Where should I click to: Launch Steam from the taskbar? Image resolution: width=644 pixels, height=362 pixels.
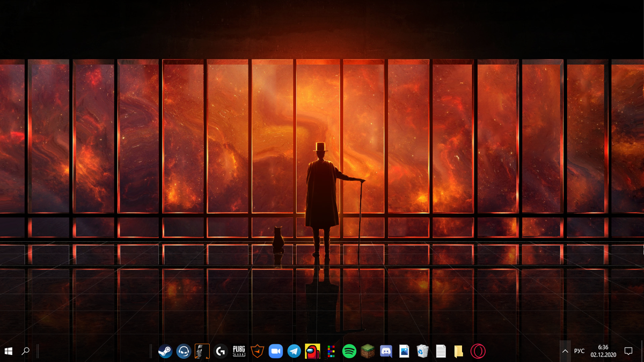tap(165, 351)
